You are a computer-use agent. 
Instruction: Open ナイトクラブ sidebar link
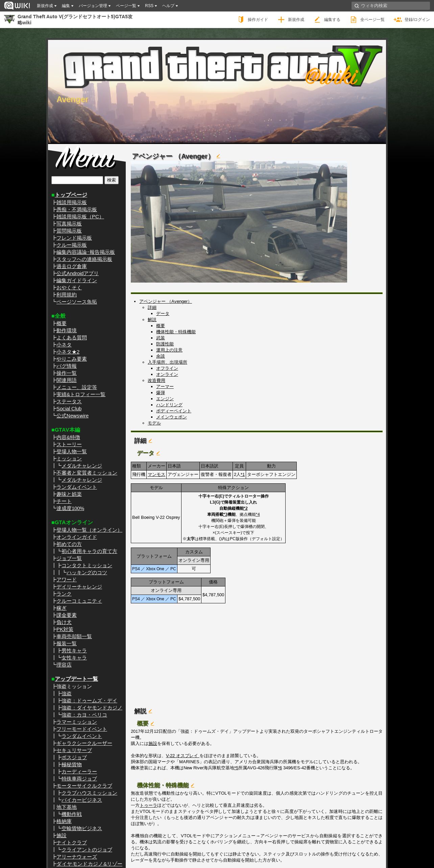(x=72, y=843)
